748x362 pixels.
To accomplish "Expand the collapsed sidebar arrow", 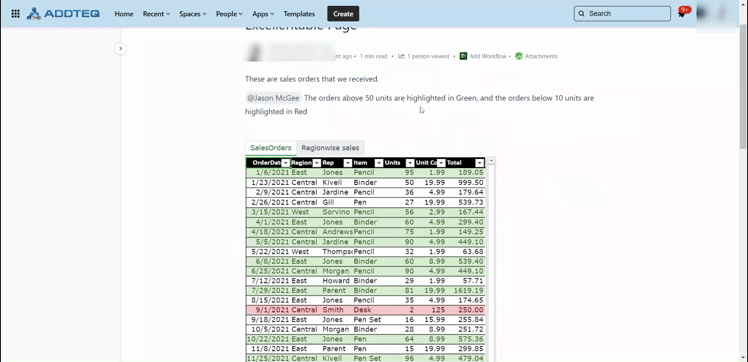I will pos(120,48).
